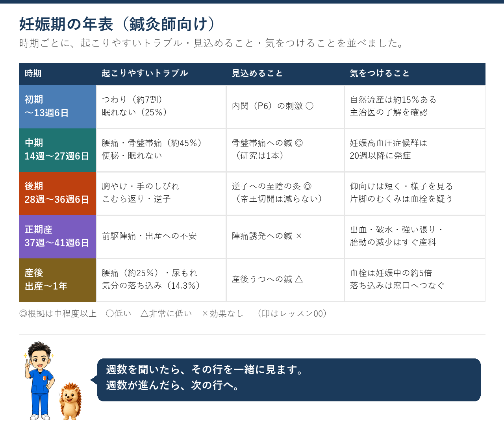Click the orange "後期 28週〜36週6日" row label

(57, 193)
